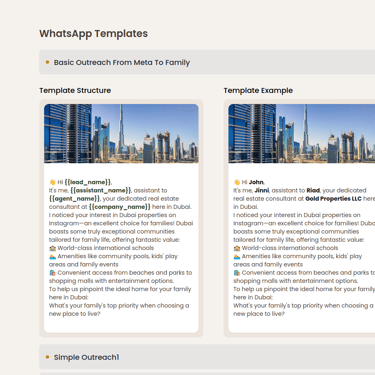The width and height of the screenshot is (375, 375).
Task: Click the Template Example Dubai skyline image
Action: pyautogui.click(x=302, y=133)
